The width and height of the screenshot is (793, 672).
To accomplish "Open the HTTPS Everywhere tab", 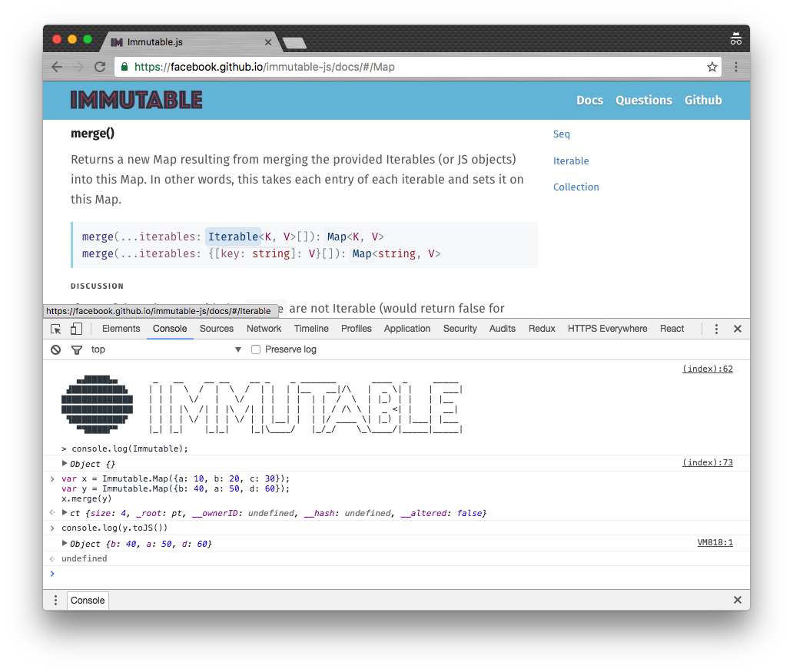I will [x=607, y=329].
